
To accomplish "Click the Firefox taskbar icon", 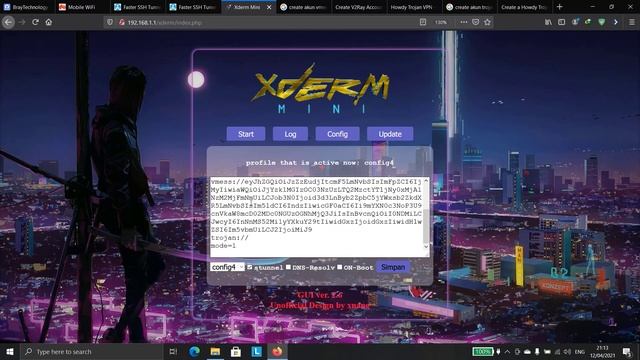I will tap(277, 351).
